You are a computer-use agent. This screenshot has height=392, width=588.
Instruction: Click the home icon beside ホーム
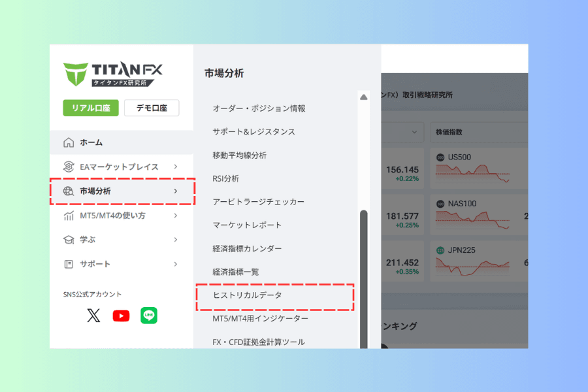[x=69, y=142]
